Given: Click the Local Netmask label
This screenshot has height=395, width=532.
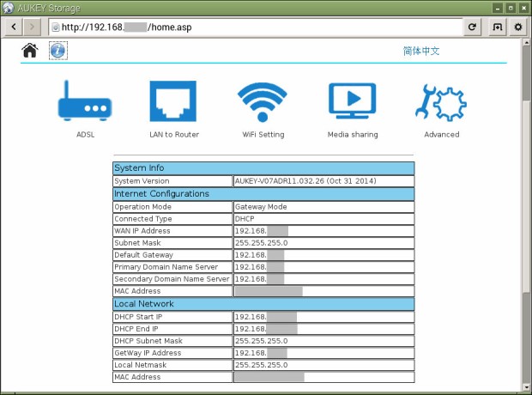Looking at the screenshot, I should (141, 365).
